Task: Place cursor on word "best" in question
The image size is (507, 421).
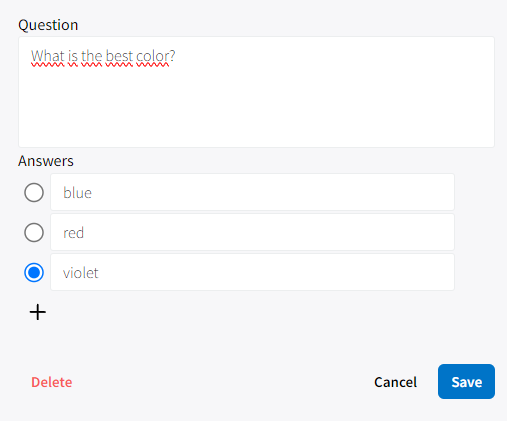Action: click(x=119, y=56)
